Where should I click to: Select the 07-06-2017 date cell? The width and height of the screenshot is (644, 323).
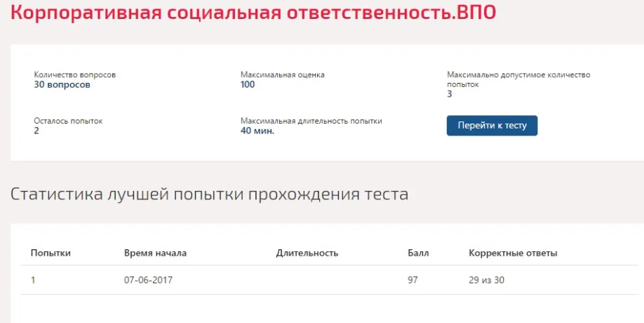148,280
